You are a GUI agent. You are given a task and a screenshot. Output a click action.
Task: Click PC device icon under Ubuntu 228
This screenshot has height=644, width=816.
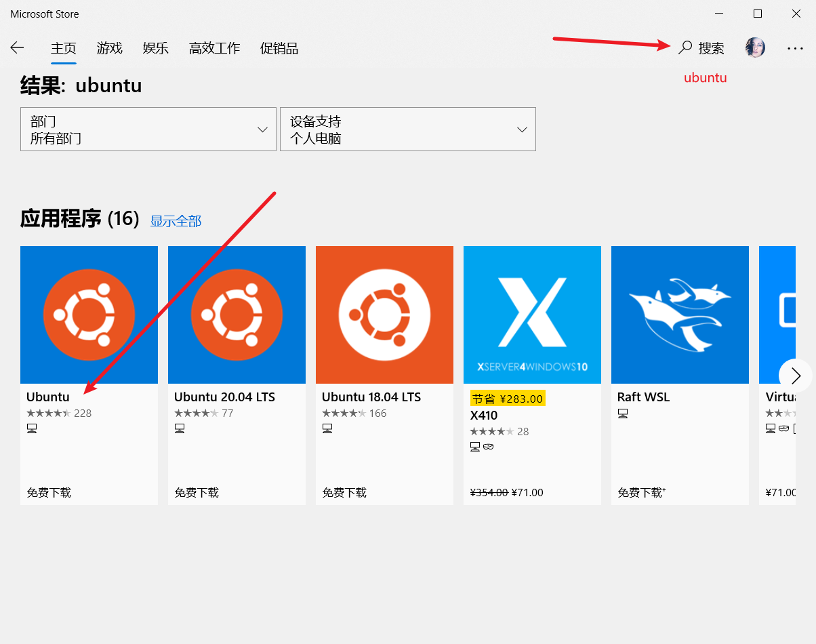pyautogui.click(x=32, y=428)
